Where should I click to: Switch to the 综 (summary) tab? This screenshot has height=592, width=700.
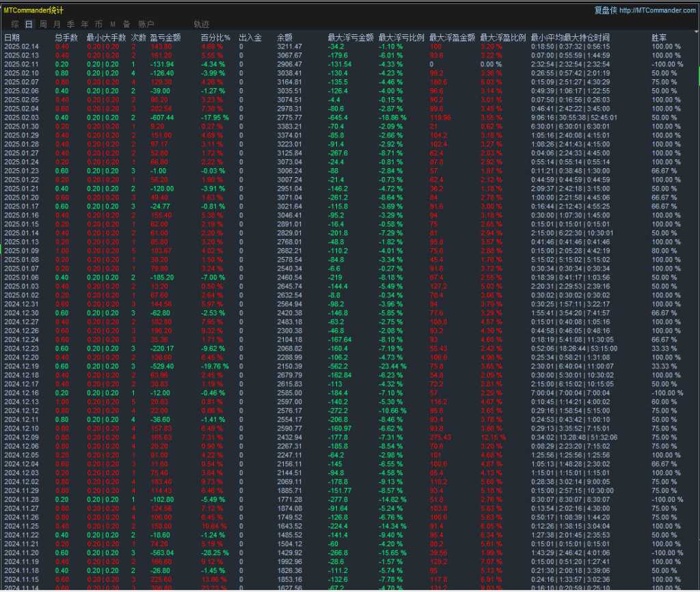click(x=14, y=24)
